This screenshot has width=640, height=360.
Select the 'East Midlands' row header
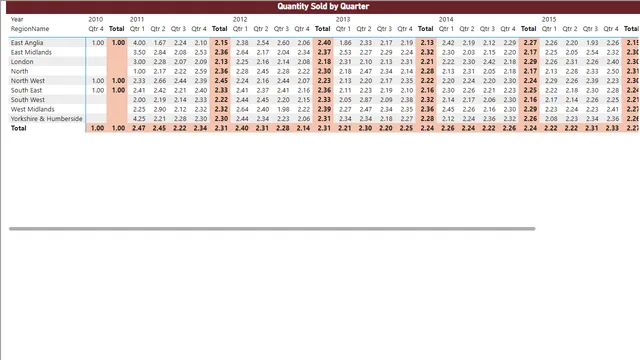(31, 52)
